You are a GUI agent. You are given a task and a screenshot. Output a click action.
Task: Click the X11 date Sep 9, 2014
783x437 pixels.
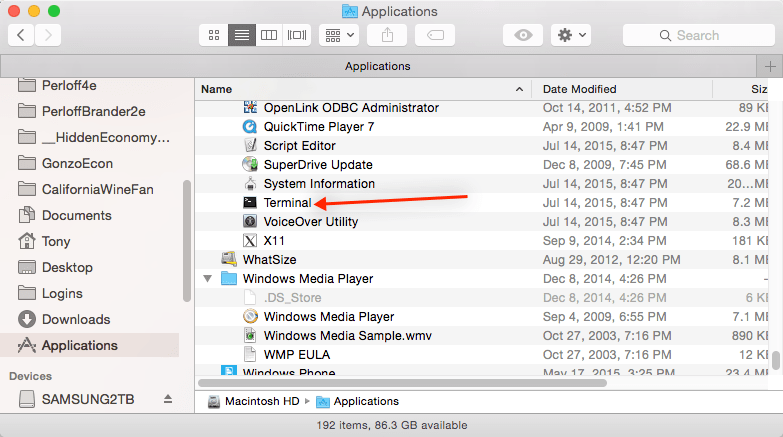pos(605,241)
